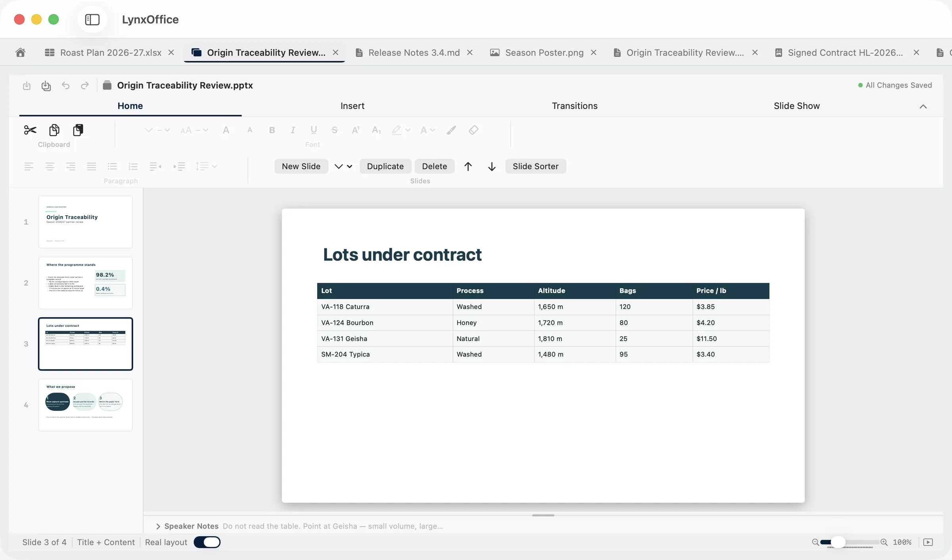Adjust the zoom slider handle
952x560 pixels.
[x=838, y=542]
